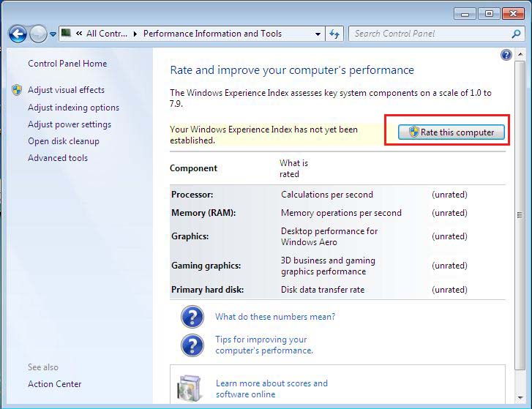Click Memory operations per second text
This screenshot has width=532, height=409.
pyautogui.click(x=341, y=213)
